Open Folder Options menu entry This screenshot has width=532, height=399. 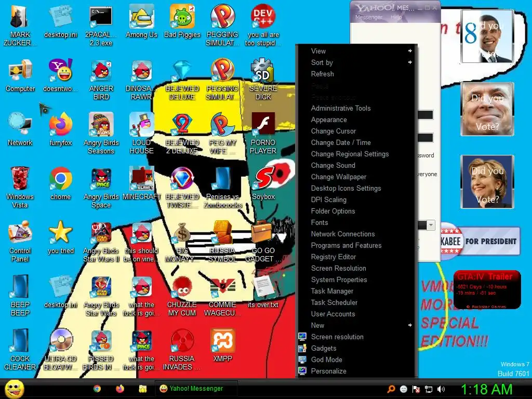point(357,211)
